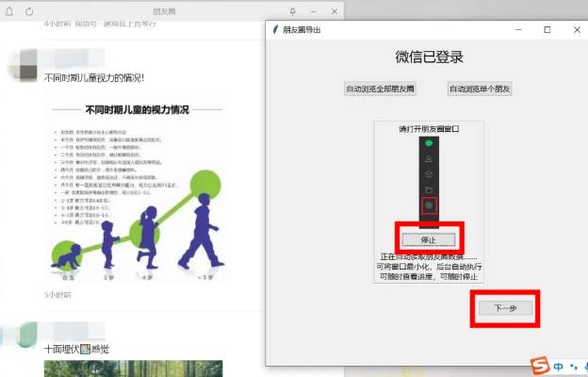Click the Sogou punctuation mode icon
The height and width of the screenshot is (377, 588).
pos(575,366)
